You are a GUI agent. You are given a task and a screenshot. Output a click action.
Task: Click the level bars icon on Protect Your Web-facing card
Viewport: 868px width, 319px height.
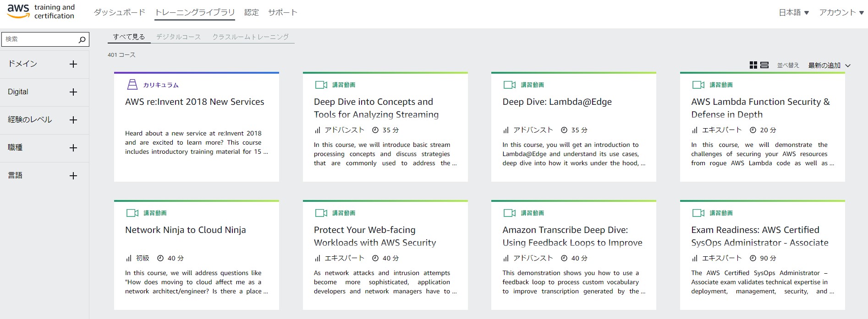click(317, 259)
